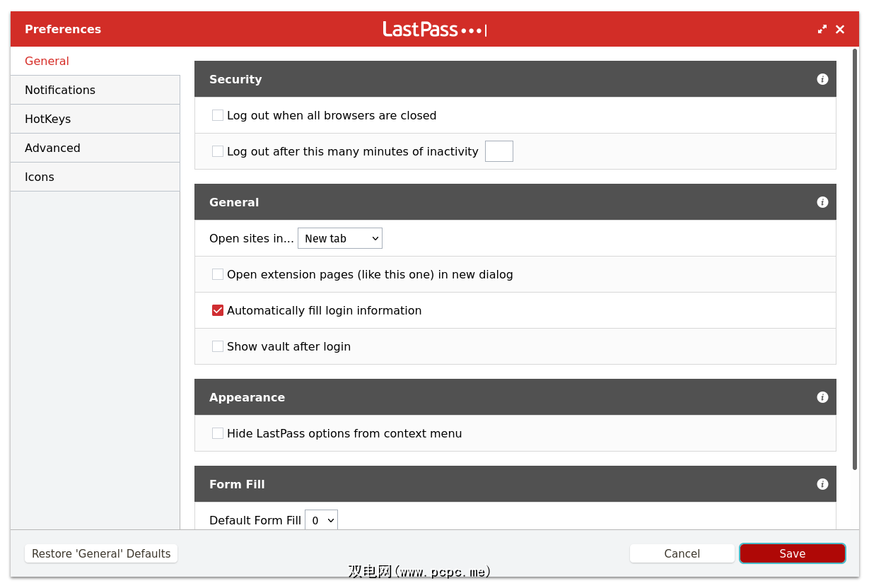Click the General section info icon
This screenshot has height=588, width=869.
click(x=822, y=202)
